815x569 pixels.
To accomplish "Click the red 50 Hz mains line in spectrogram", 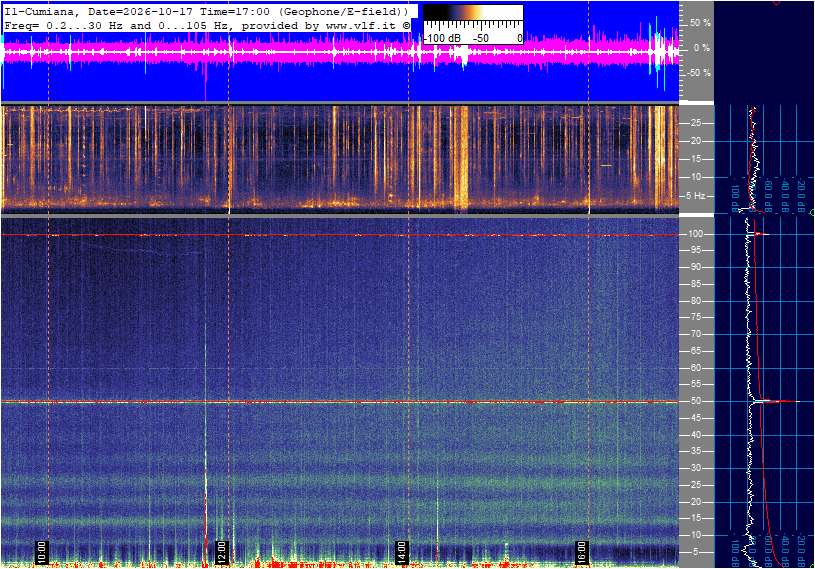I will pyautogui.click(x=340, y=402).
